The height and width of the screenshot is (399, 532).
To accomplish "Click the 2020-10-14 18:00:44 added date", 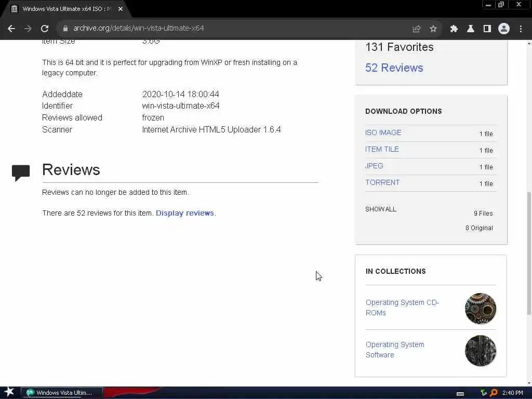I will 180,94.
